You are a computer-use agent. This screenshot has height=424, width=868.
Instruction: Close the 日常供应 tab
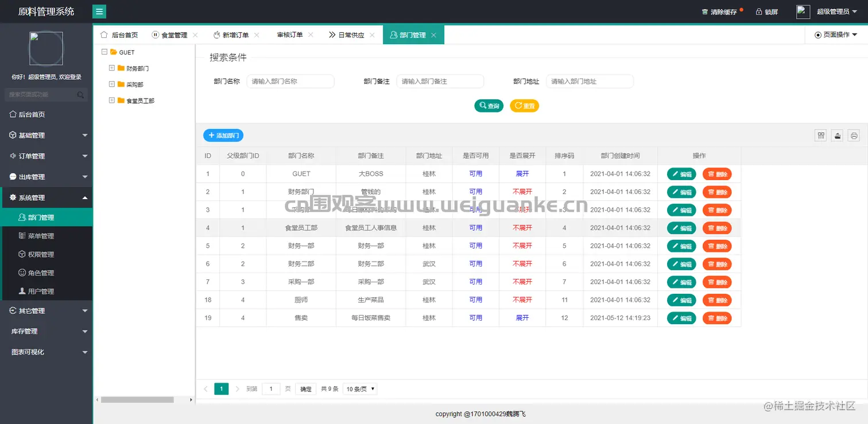[x=372, y=35]
